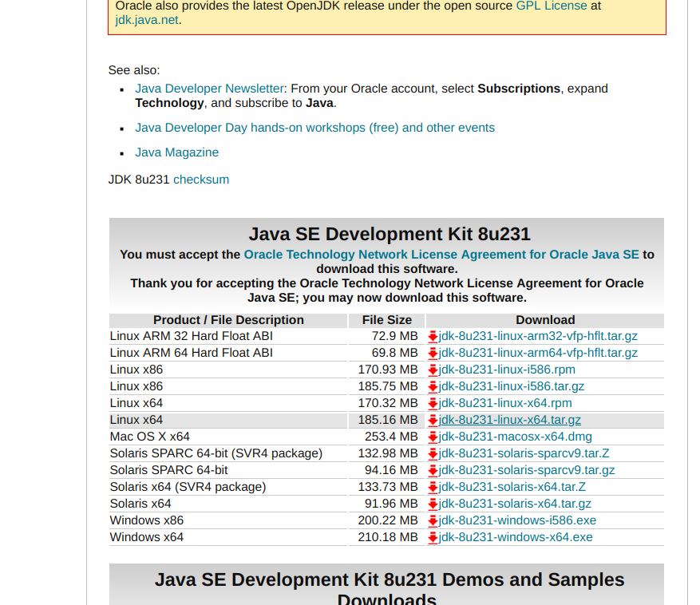Open Java Developer Newsletter link

click(x=209, y=89)
